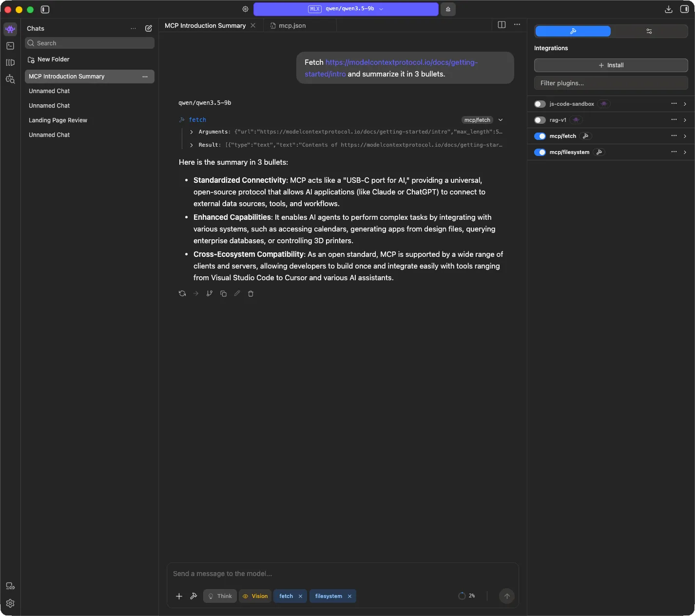695x616 pixels.
Task: Attach a file using the plus icon
Action: pyautogui.click(x=179, y=596)
